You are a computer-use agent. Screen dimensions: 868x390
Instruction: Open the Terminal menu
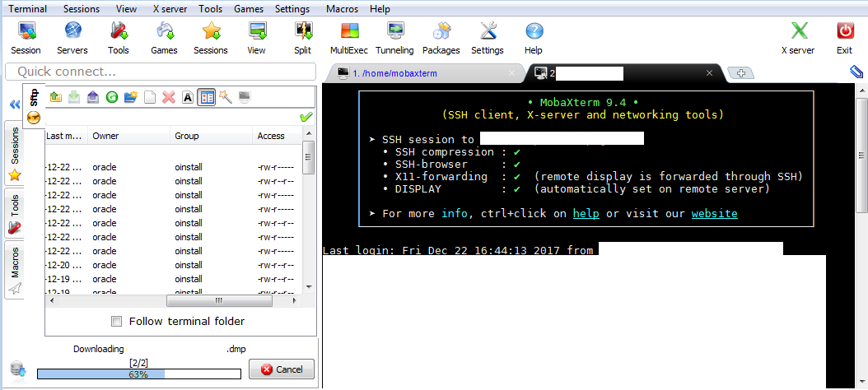pos(28,9)
